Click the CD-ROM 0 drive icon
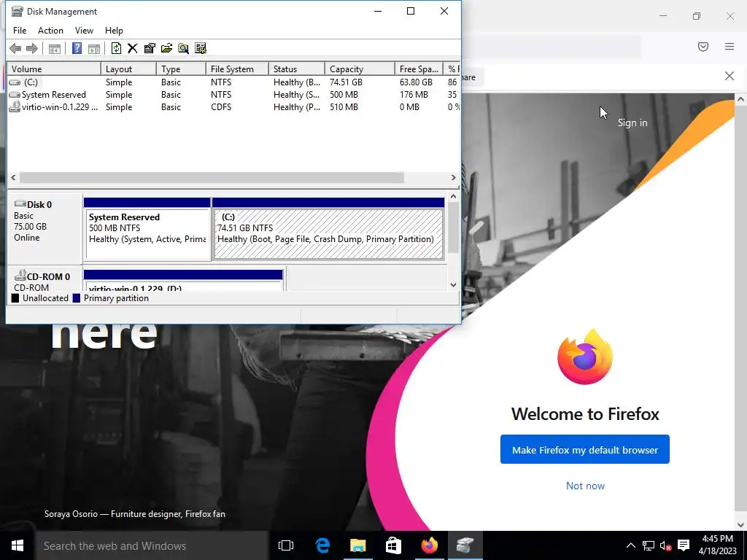747x560 pixels. click(20, 275)
